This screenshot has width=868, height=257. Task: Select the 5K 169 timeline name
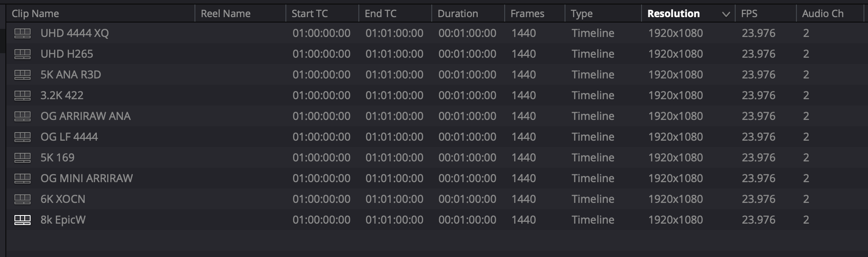point(58,158)
